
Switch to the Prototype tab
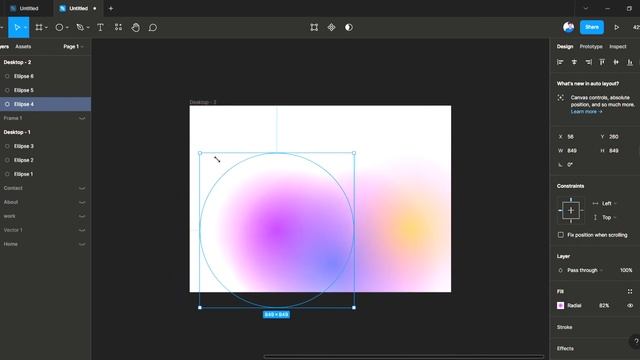pos(591,47)
